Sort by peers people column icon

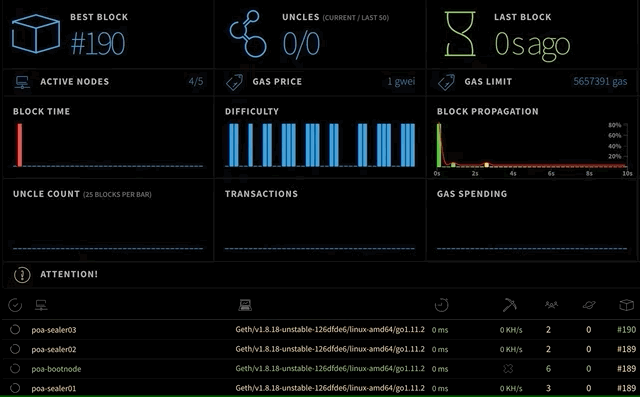click(x=551, y=304)
